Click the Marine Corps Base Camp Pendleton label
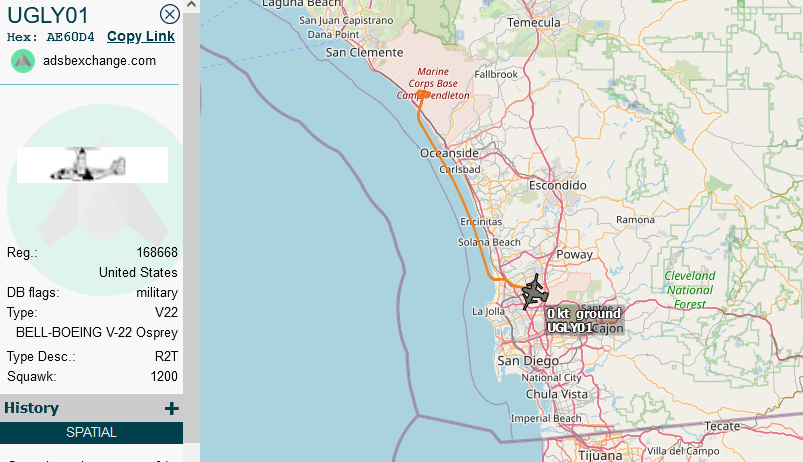This screenshot has height=462, width=803. click(x=433, y=83)
